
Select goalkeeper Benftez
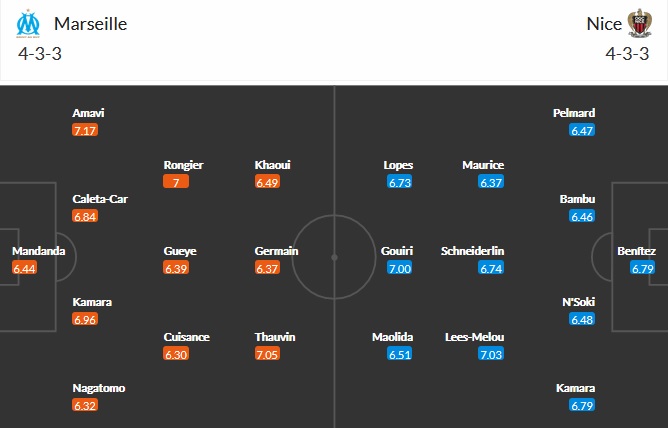[x=635, y=251]
